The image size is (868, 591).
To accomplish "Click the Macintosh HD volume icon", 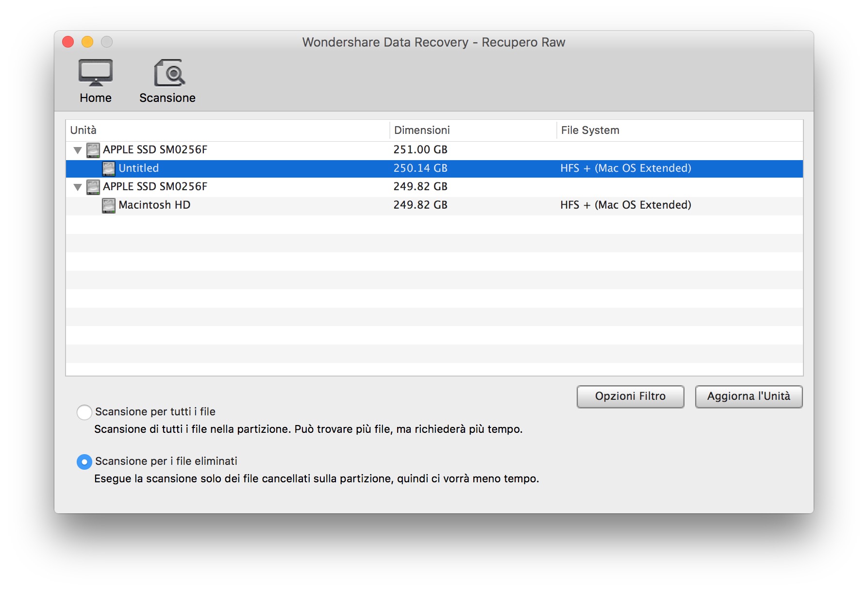I will point(109,205).
